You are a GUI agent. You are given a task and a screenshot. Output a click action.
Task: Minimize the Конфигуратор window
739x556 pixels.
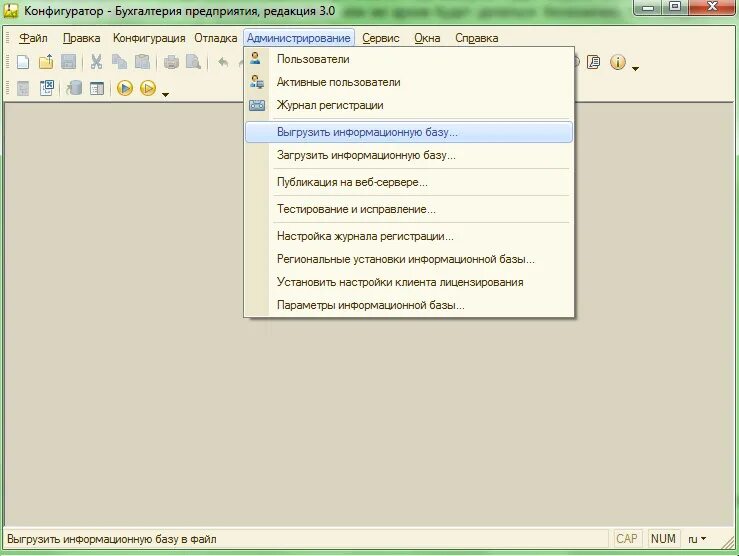pyautogui.click(x=648, y=7)
